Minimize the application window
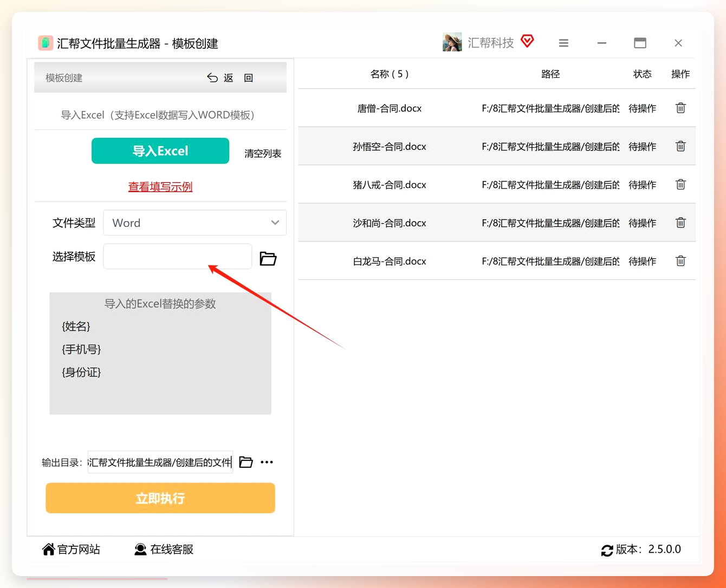Viewport: 726px width, 588px height. click(x=601, y=43)
